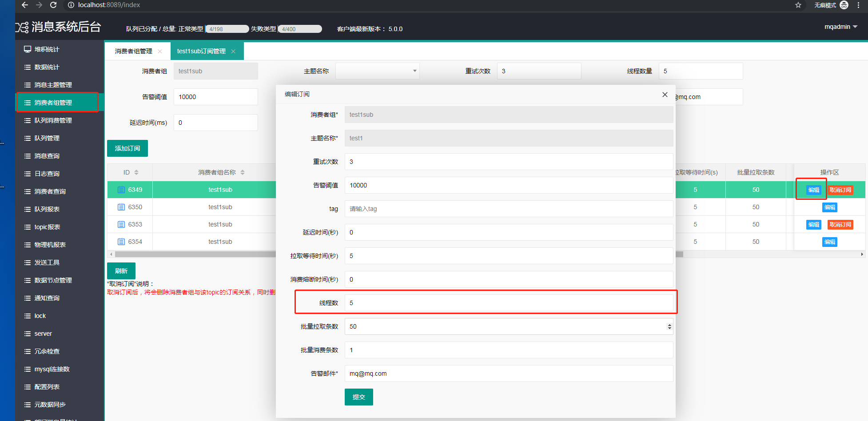Open row 6354 detail icon
This screenshot has height=421, width=868.
click(x=121, y=242)
